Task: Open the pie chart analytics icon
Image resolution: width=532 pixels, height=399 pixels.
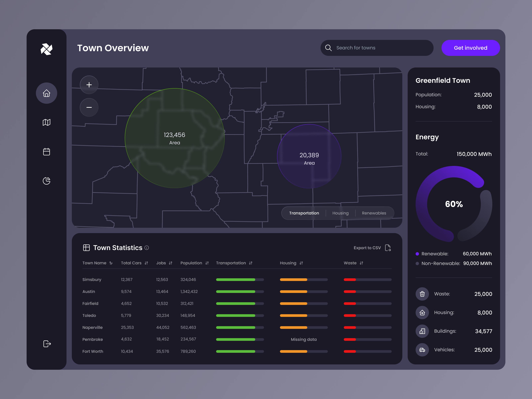Action: point(46,181)
